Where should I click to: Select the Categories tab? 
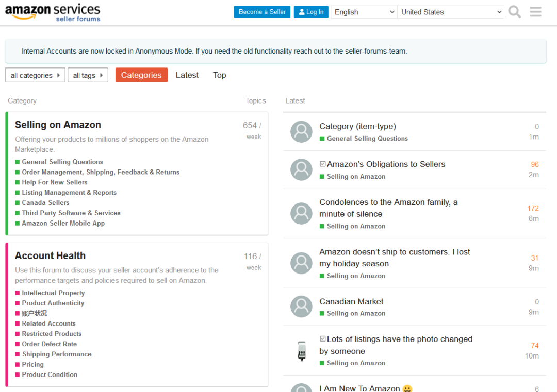tap(141, 75)
